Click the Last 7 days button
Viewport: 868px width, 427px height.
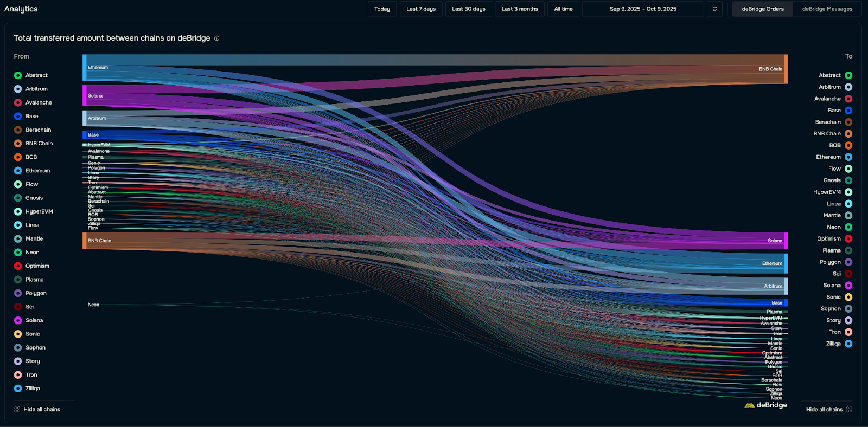[420, 9]
